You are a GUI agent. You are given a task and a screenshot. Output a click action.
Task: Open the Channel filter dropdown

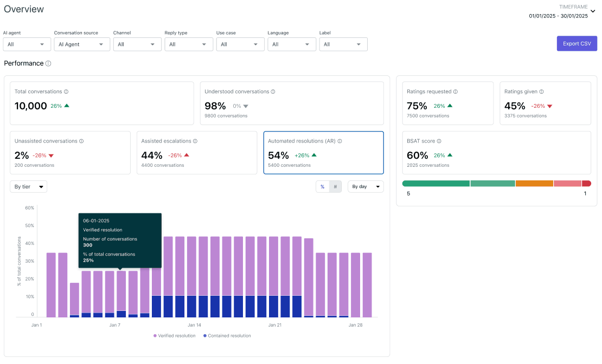(x=137, y=44)
